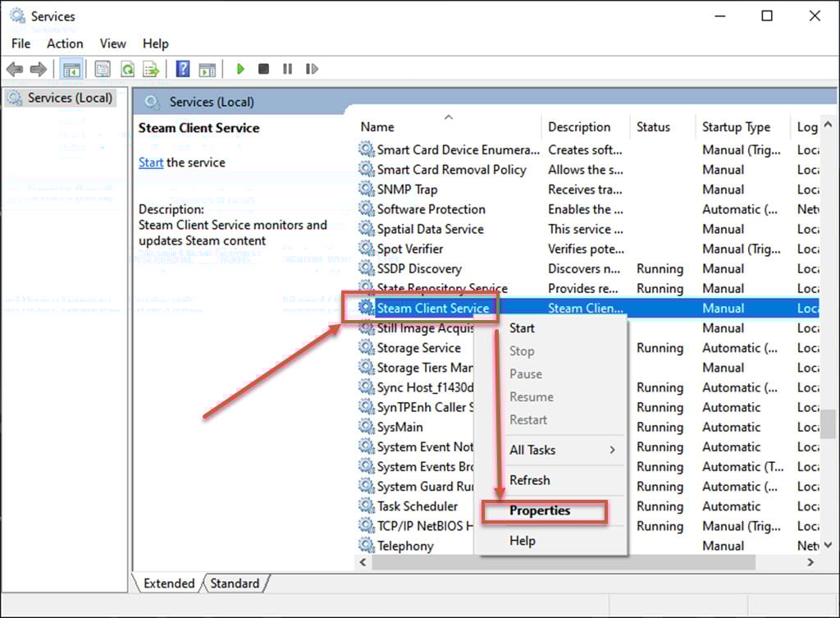Click gear icon beside Software Protection
Viewport: 840px width, 618px height.
coord(367,209)
